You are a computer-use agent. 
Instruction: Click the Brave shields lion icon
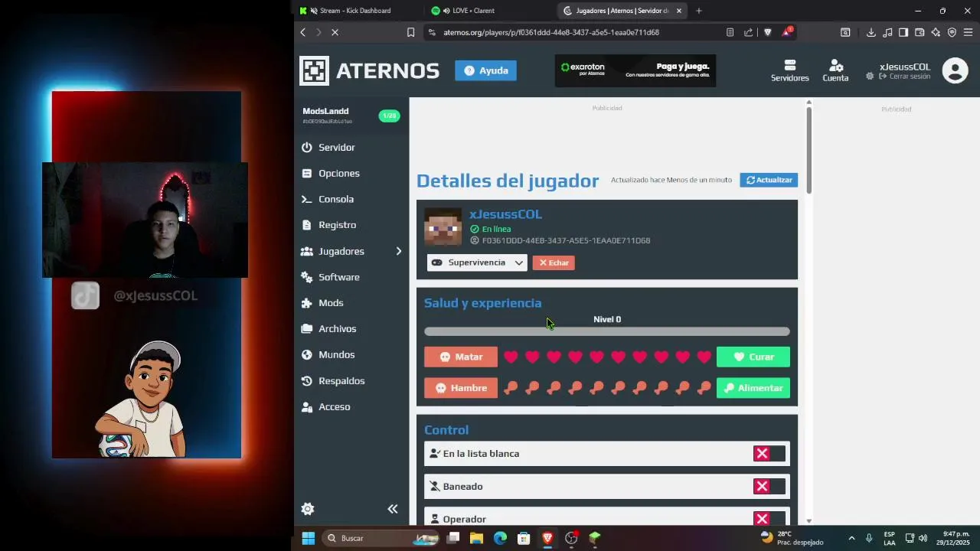pos(768,32)
